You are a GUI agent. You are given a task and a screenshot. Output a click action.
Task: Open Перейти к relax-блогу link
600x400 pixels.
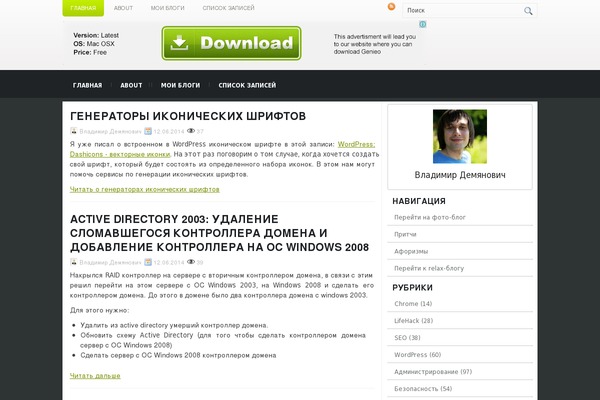(429, 268)
